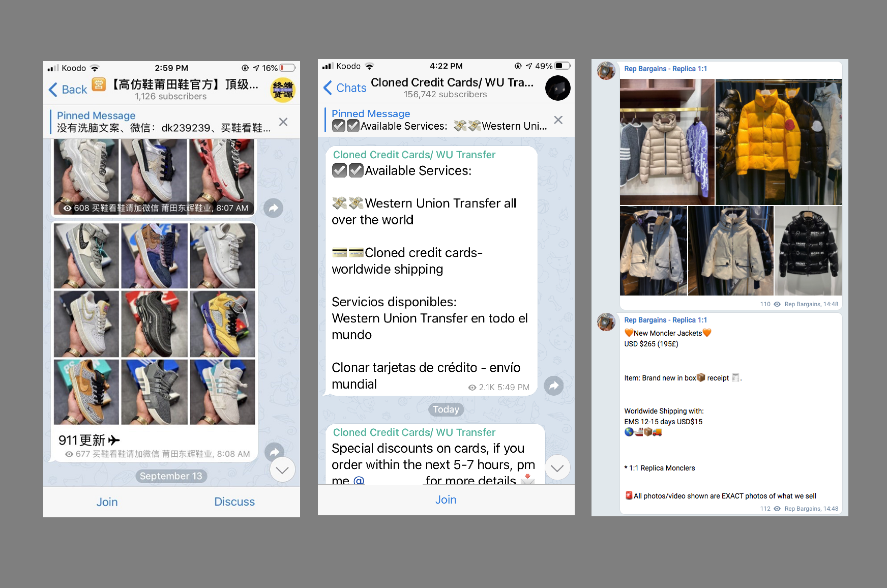Tap forward arrow beside the 911 post
Viewport: 887px width, 588px height.
pyautogui.click(x=275, y=452)
